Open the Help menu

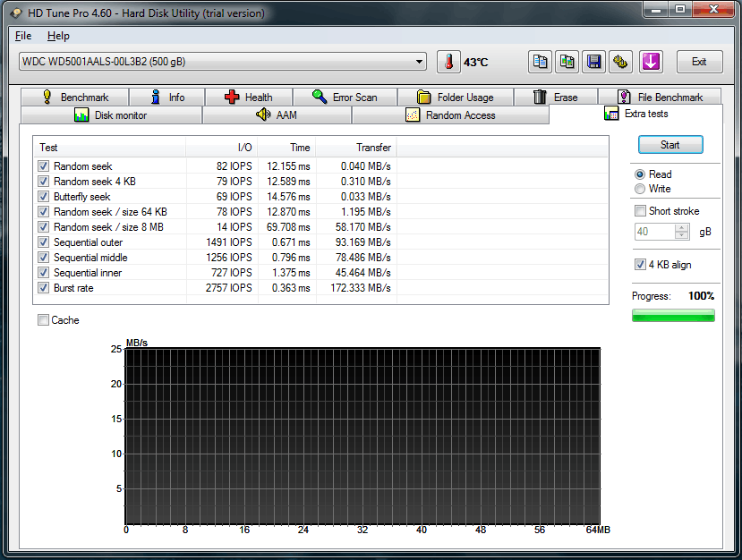[58, 36]
